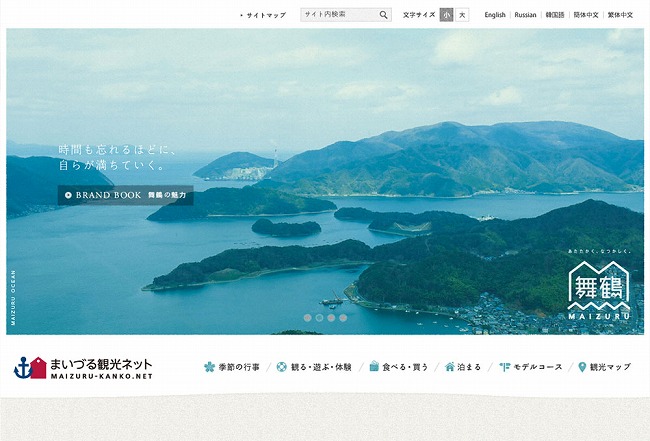Click the Maizuru Kanko Net anchor logo

pyautogui.click(x=30, y=367)
